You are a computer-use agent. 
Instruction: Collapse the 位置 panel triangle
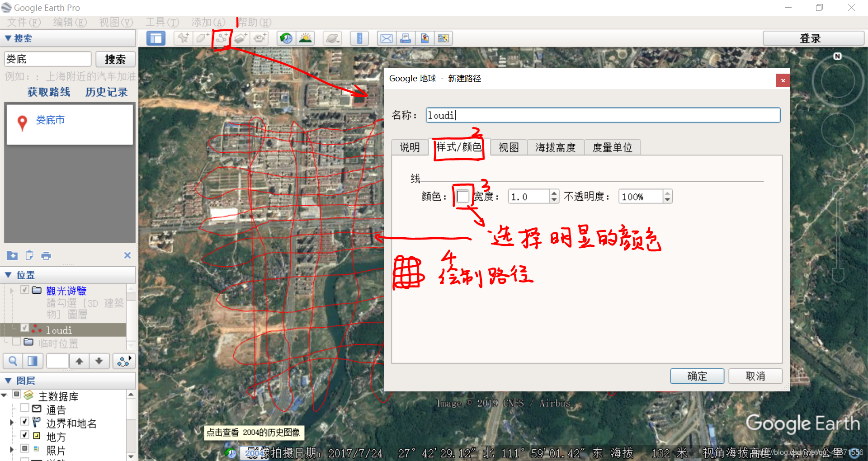click(8, 275)
